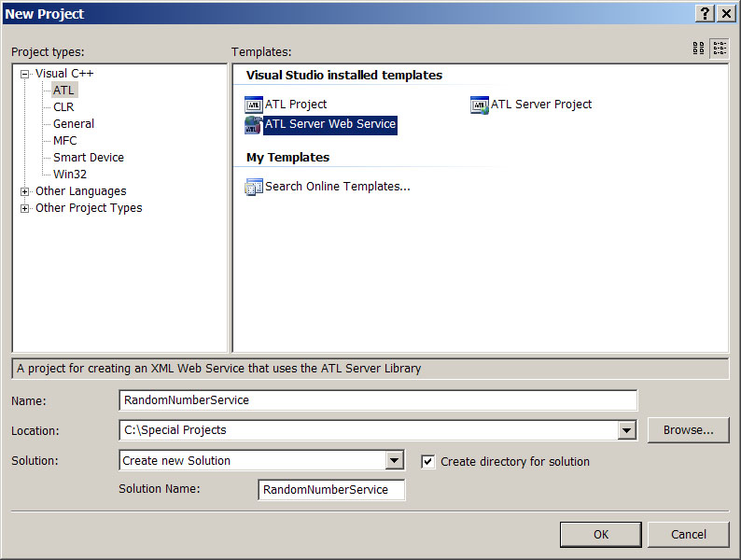
Task: Click the Search Online Templates icon
Action: 254,187
